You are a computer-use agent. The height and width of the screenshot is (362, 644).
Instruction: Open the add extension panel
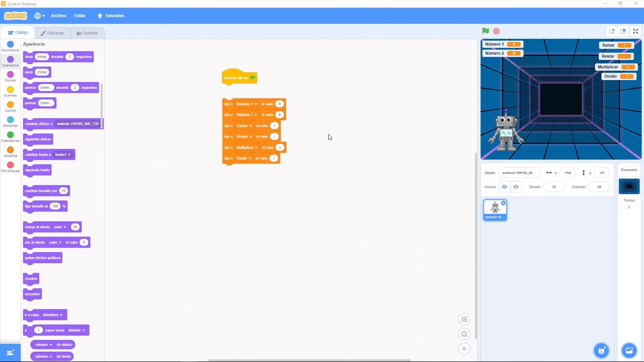point(10,352)
